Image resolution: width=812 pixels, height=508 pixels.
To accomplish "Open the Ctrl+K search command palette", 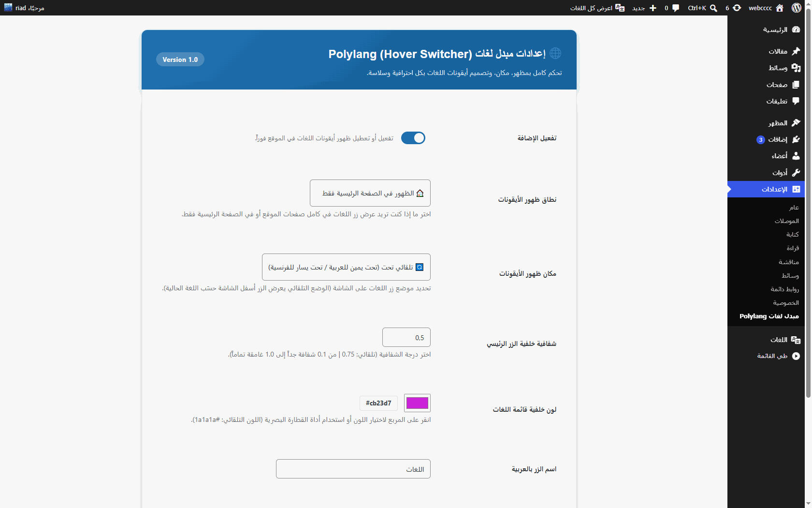I will pos(702,8).
